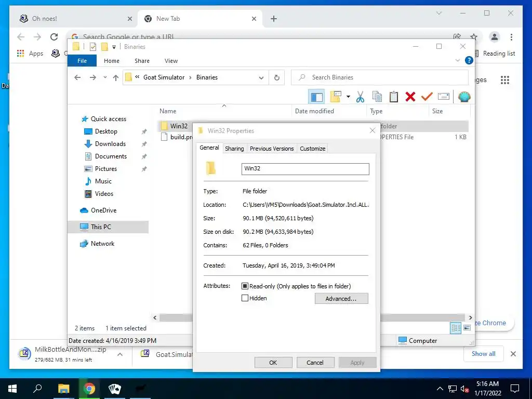Switch to the Oh noes! Chrome tab
Screen dimensions: 532x399
pyautogui.click(x=76, y=18)
